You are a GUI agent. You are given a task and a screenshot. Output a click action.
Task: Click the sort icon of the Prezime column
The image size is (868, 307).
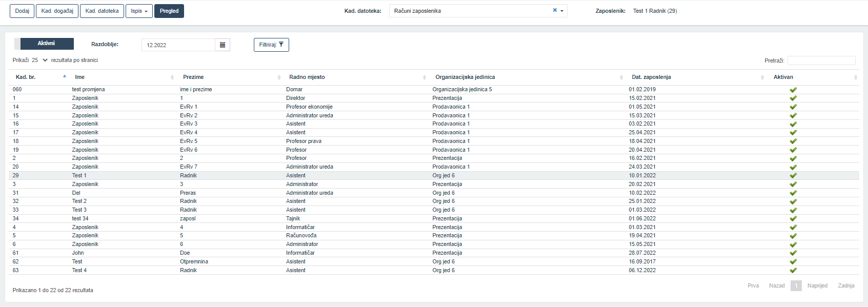[x=279, y=77]
